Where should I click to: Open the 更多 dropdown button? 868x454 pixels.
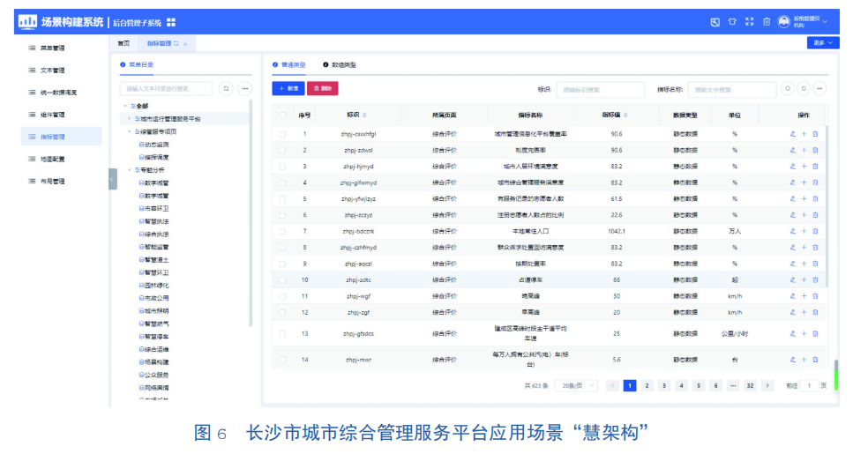[823, 42]
